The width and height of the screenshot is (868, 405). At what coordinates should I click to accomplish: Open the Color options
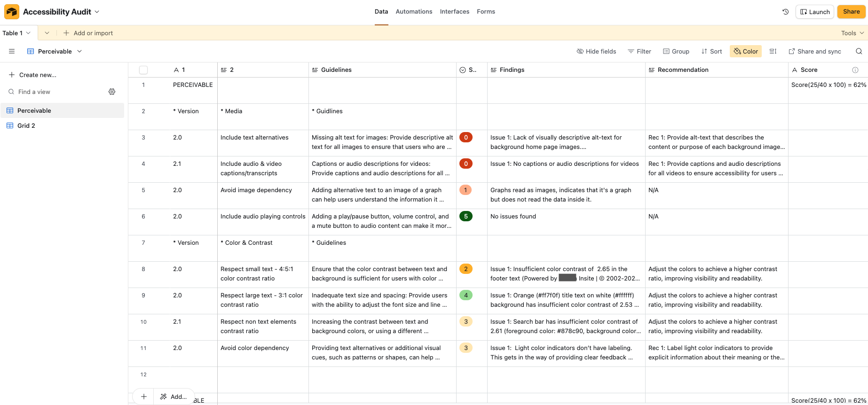[746, 51]
